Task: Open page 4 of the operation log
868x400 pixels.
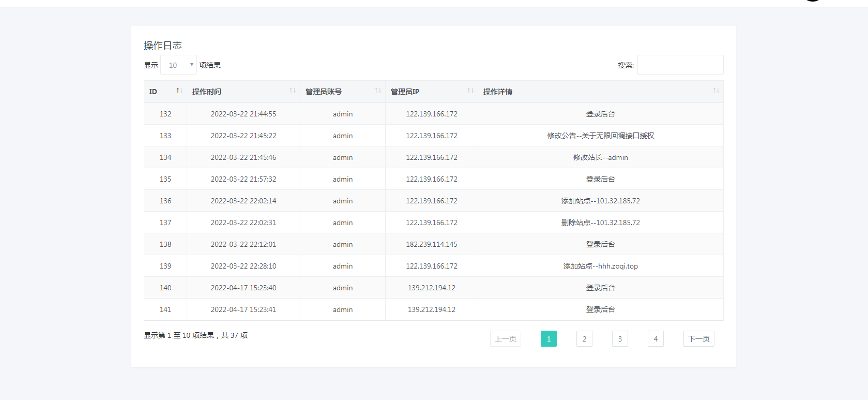Action: (656, 339)
